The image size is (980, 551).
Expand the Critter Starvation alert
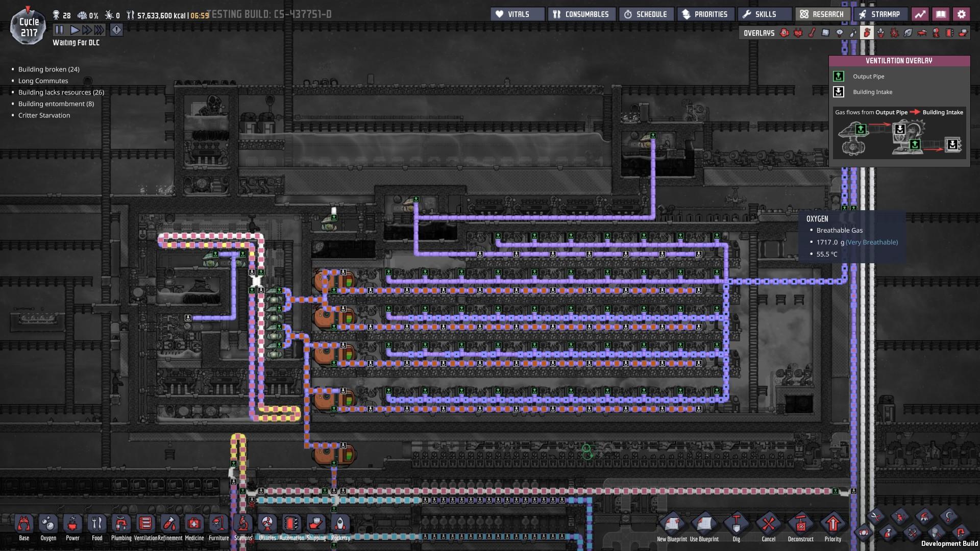pos(44,115)
